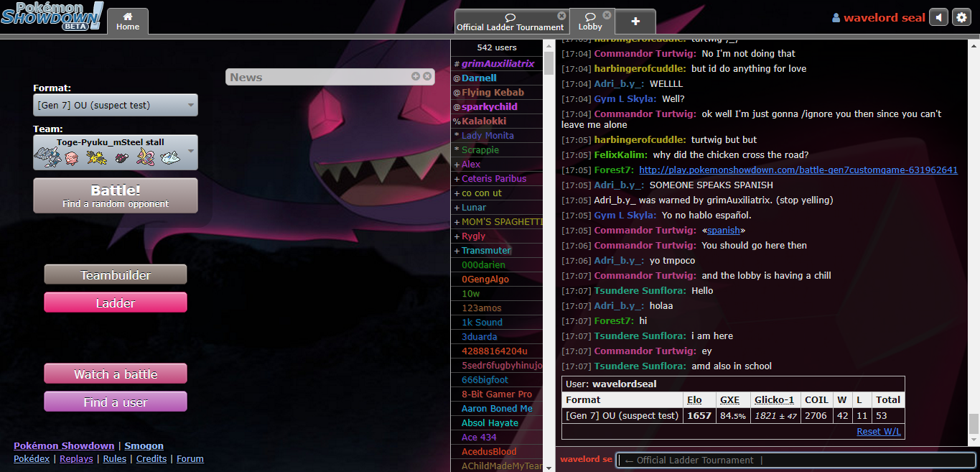This screenshot has height=472, width=980.
Task: Open the sound volume speaker button
Action: coord(938,17)
